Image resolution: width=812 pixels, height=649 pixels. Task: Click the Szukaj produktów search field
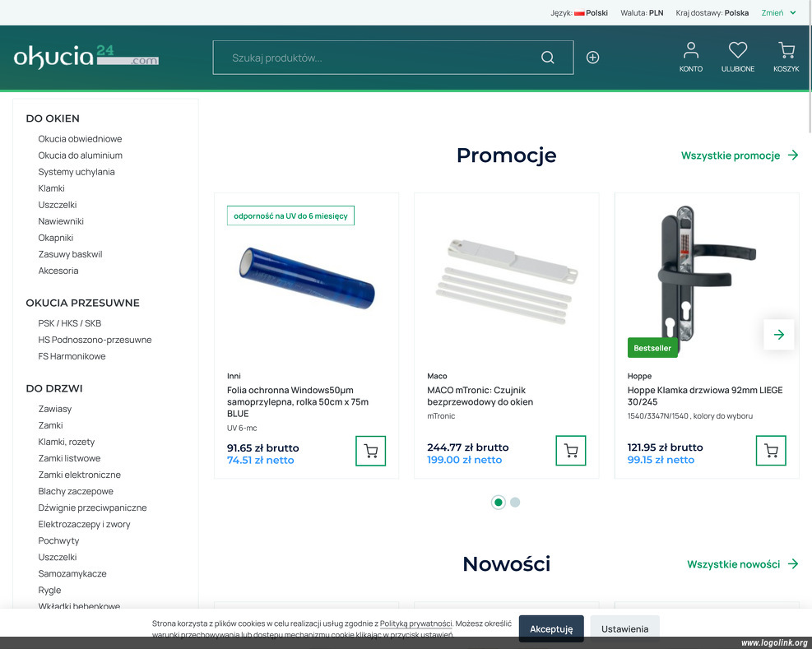point(378,58)
